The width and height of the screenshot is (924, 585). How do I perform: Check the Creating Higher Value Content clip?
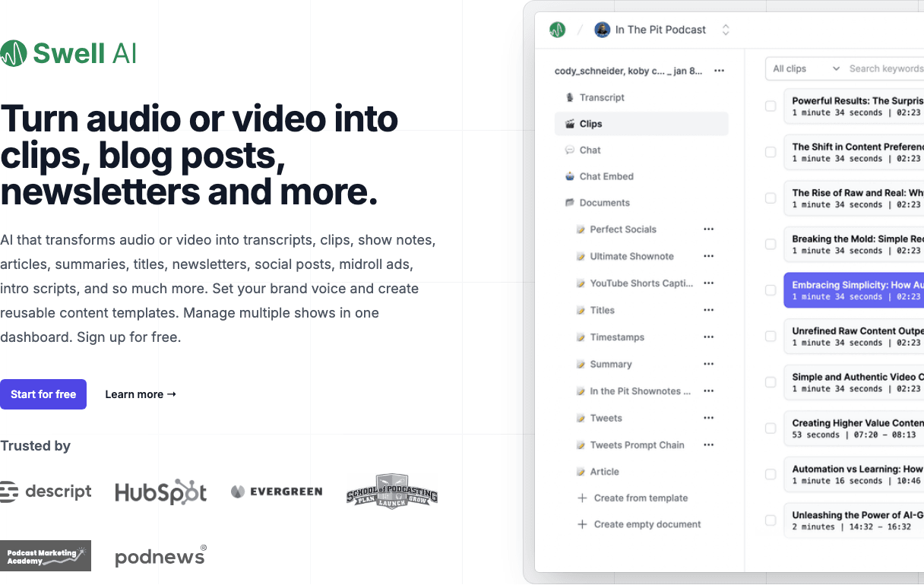[771, 428]
